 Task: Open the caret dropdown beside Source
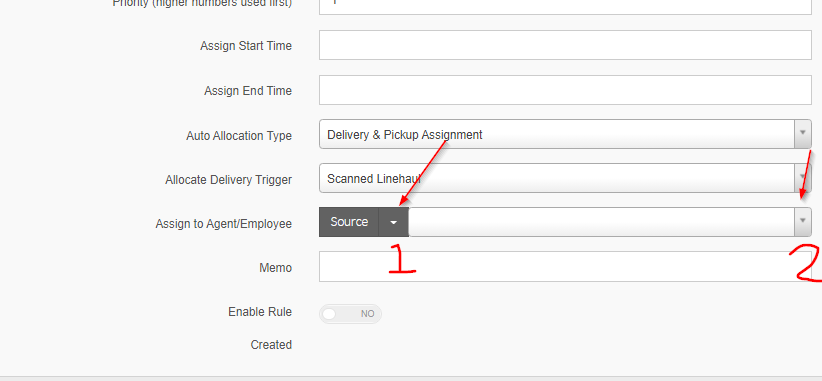(x=394, y=222)
